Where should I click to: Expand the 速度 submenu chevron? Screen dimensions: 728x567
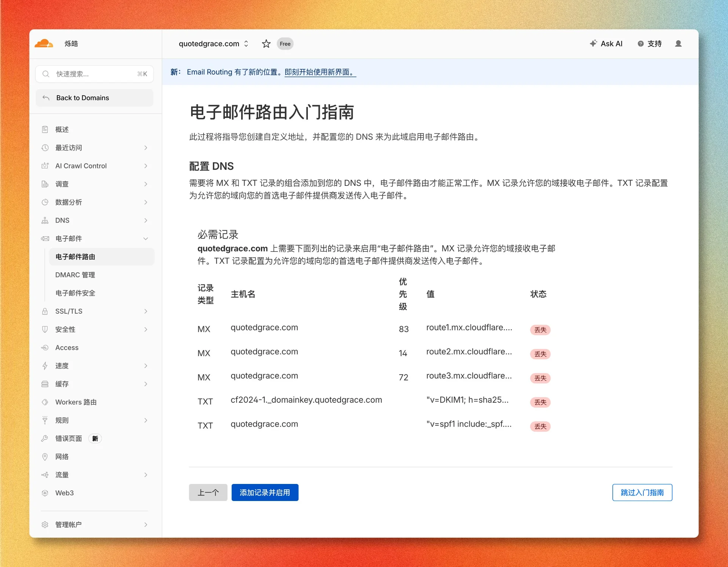click(x=146, y=366)
